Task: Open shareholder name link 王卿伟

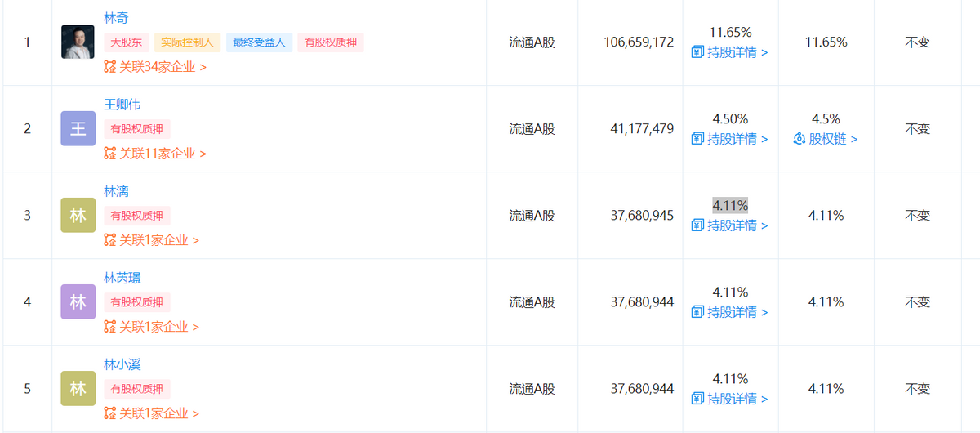Action: pyautogui.click(x=122, y=104)
